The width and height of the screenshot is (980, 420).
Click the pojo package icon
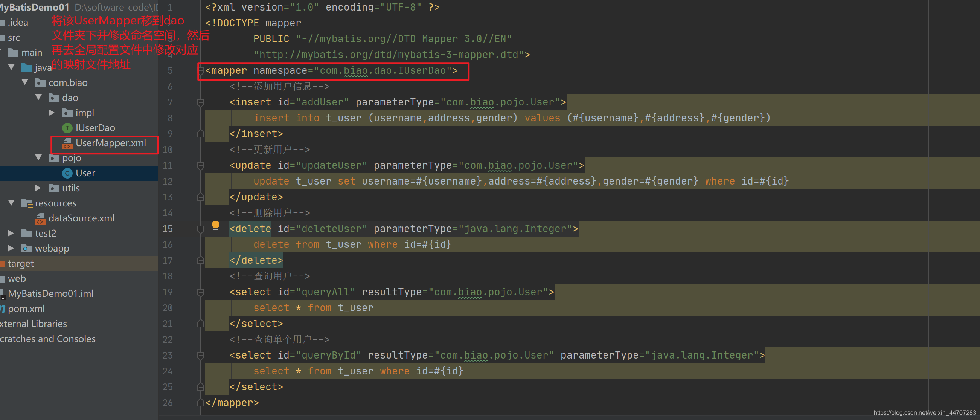pyautogui.click(x=54, y=158)
